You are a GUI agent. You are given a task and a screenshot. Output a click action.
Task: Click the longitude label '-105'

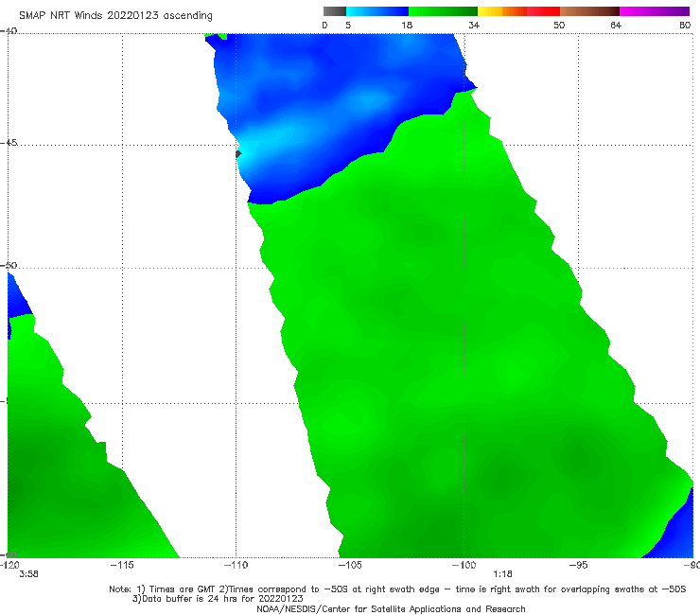(350, 565)
